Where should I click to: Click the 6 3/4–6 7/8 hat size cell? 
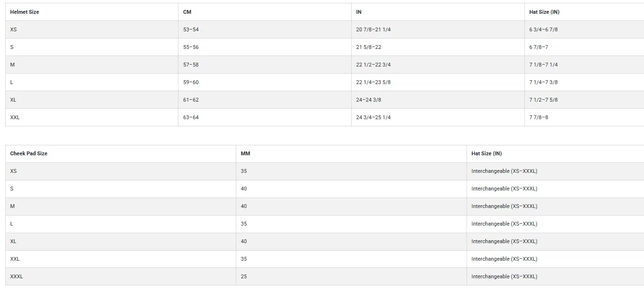tap(543, 29)
